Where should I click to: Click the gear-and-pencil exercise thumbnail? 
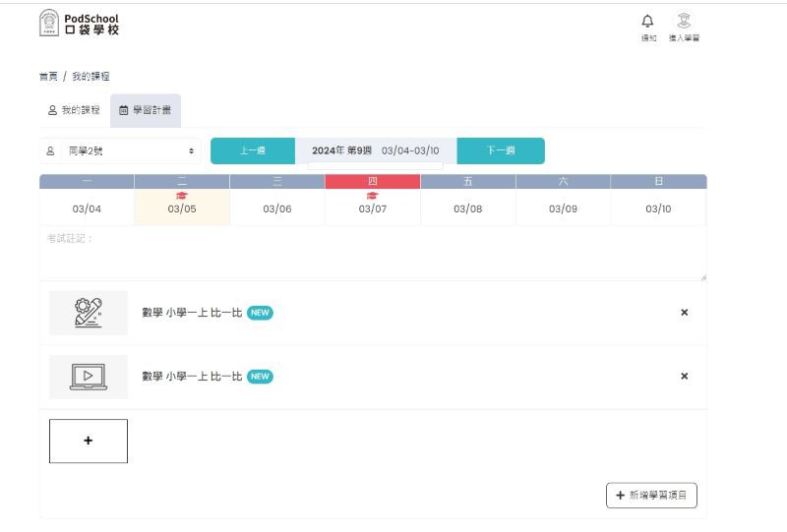tap(89, 313)
